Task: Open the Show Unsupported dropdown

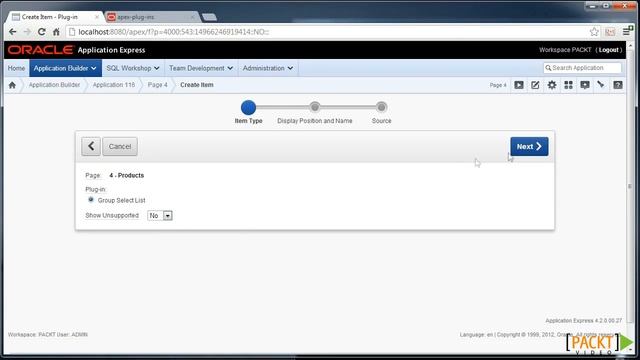Action: click(160, 216)
